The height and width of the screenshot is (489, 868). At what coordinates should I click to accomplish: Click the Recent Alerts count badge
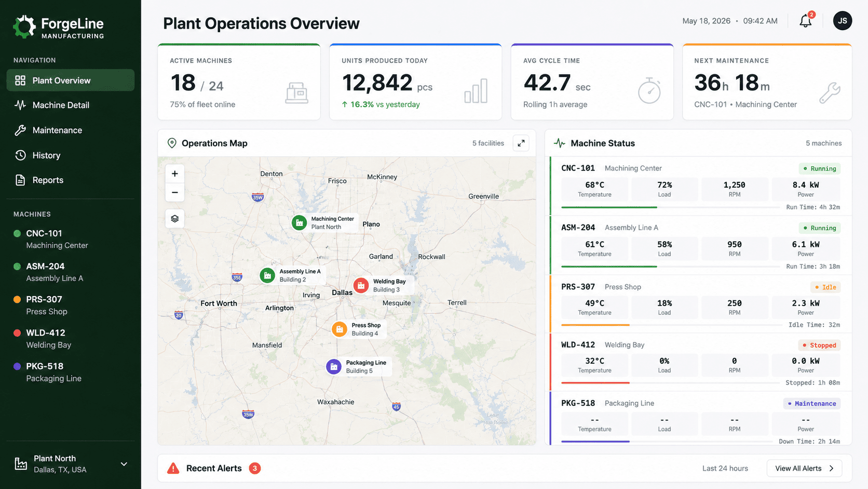point(254,468)
